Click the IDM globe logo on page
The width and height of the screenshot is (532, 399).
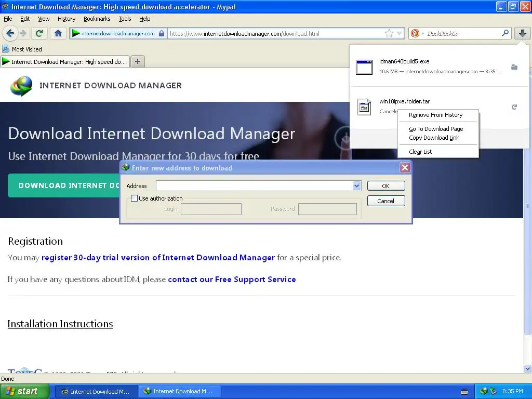point(21,86)
